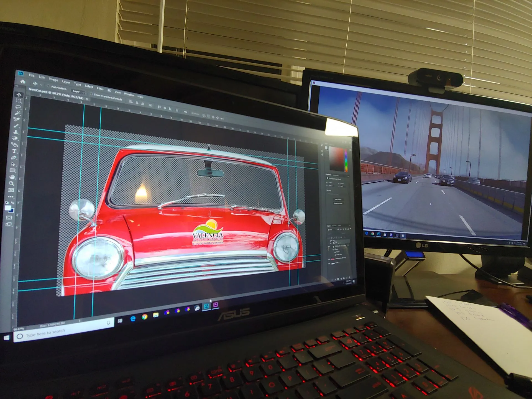Open the Move tool preset picker arrow
Screen dimensions: 532x399
(x=41, y=85)
